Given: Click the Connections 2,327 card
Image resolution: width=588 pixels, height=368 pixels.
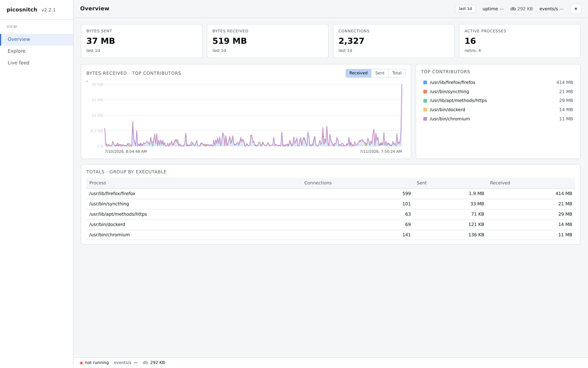Looking at the screenshot, I should point(394,41).
